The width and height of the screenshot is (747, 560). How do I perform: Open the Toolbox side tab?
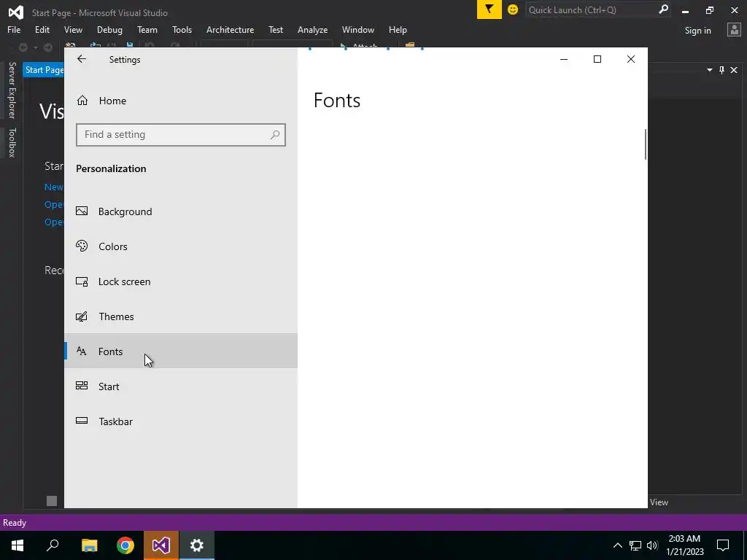point(12,142)
